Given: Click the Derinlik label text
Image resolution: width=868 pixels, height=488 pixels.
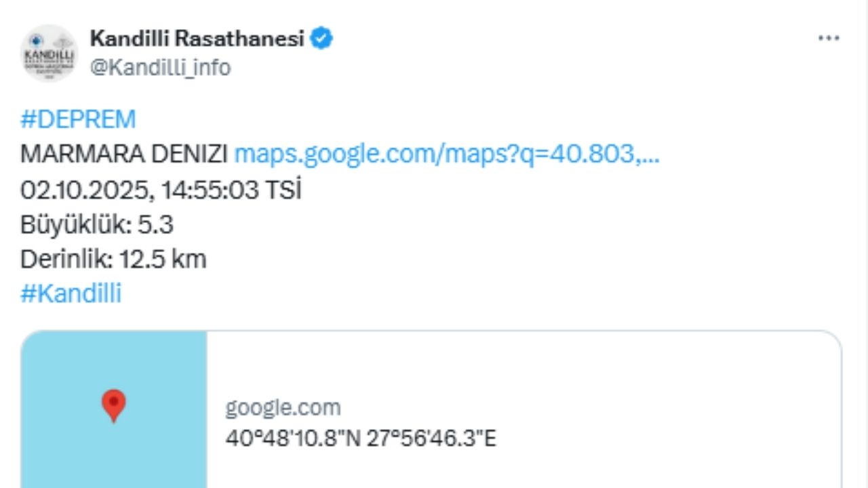Looking at the screenshot, I should (65, 259).
